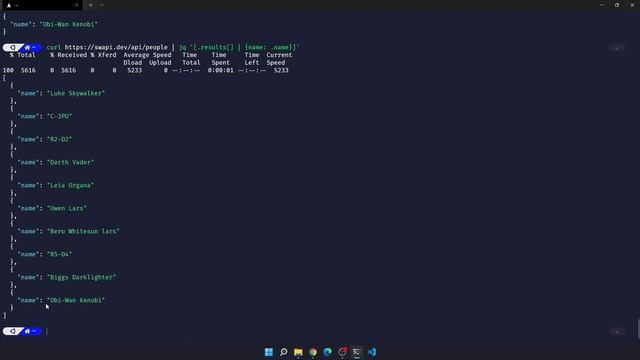This screenshot has height=360, width=640.
Task: Click the "Beru Whitesun lars" value
Action: (83, 231)
